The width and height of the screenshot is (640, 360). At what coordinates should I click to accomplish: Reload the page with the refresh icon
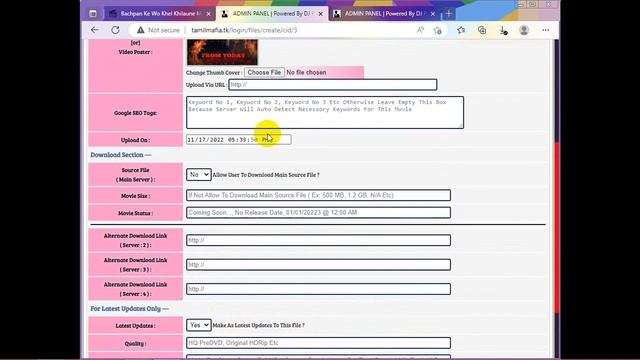[x=116, y=30]
